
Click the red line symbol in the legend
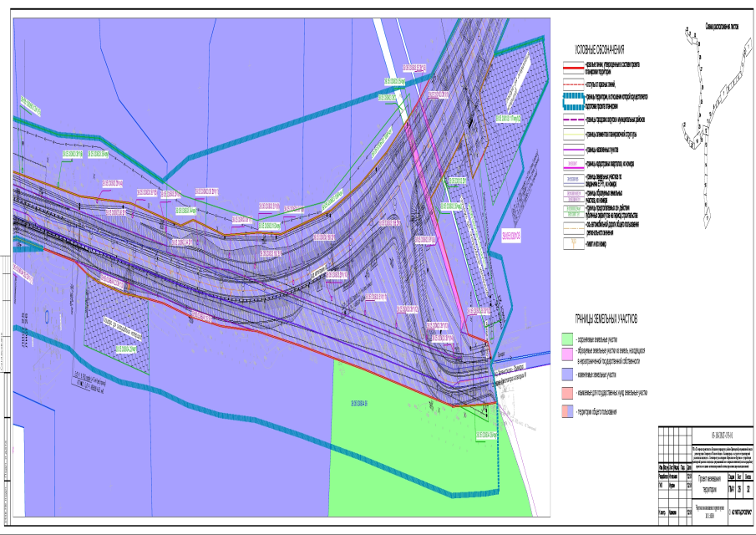[x=573, y=68]
